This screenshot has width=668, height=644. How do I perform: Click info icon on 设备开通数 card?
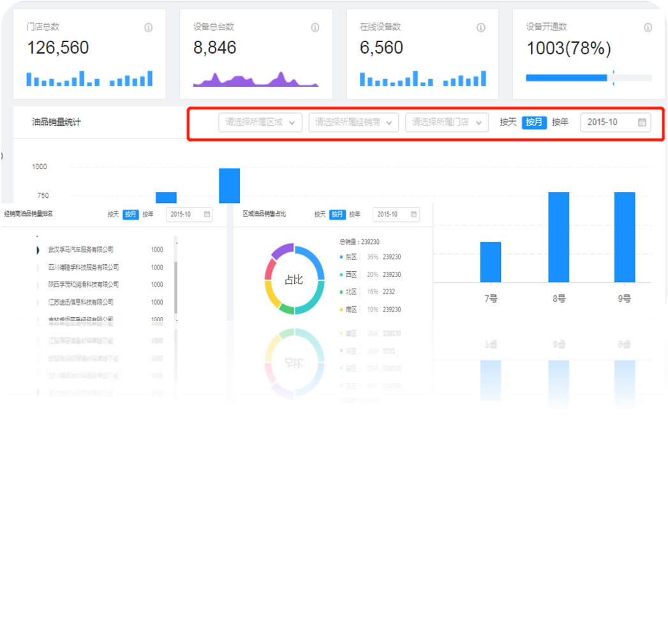(x=648, y=27)
